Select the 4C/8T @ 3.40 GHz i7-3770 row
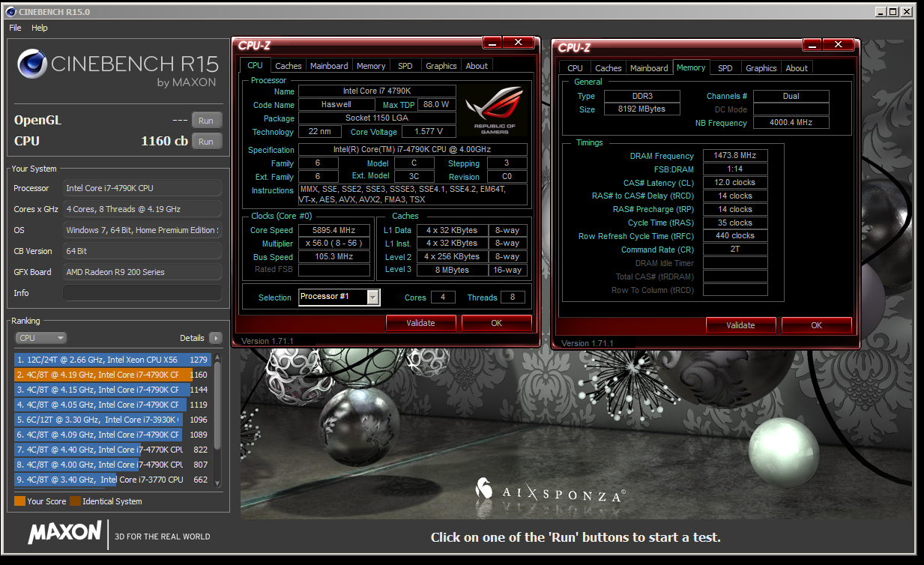This screenshot has height=565, width=924. pos(112,480)
